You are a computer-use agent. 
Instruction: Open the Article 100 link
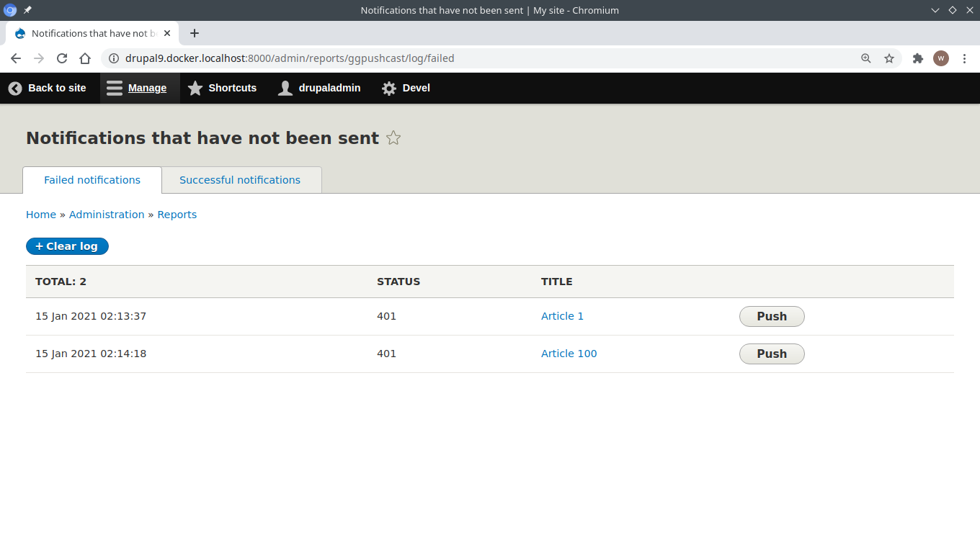(x=569, y=354)
